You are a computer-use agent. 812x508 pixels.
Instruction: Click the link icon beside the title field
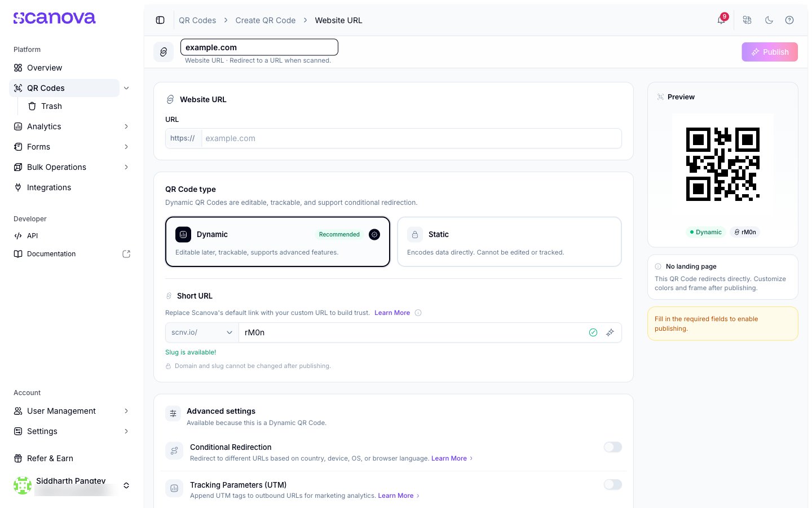click(x=164, y=52)
